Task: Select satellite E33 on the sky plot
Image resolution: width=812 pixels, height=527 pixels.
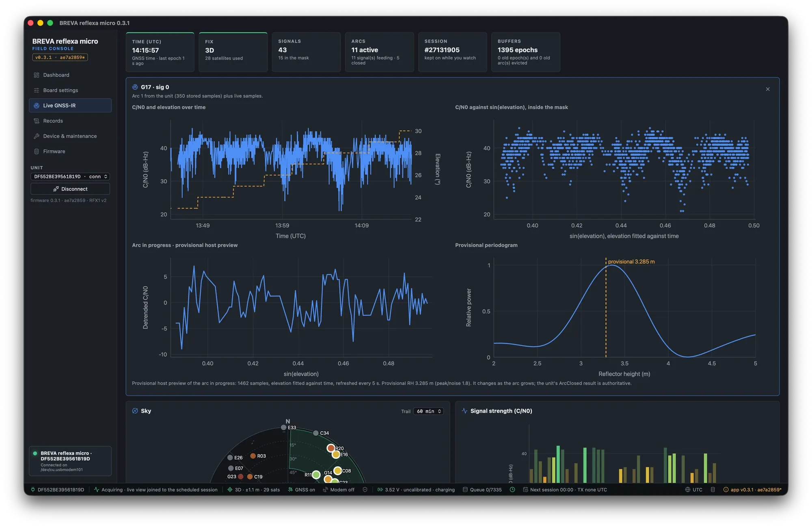Action: coord(283,427)
